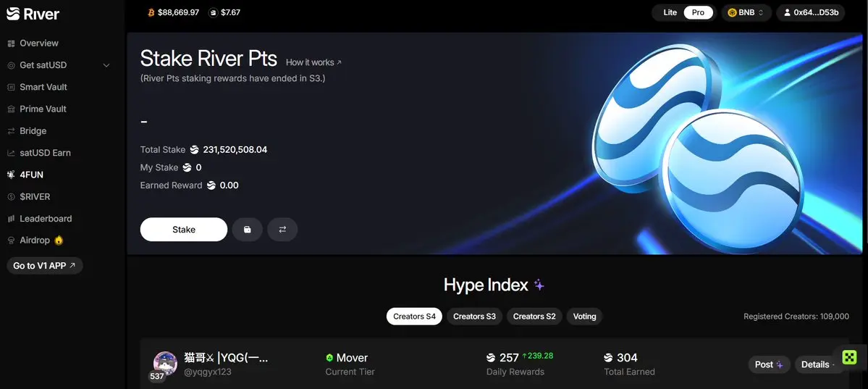Open the BNB network dropdown
This screenshot has width=868, height=389.
pos(746,12)
